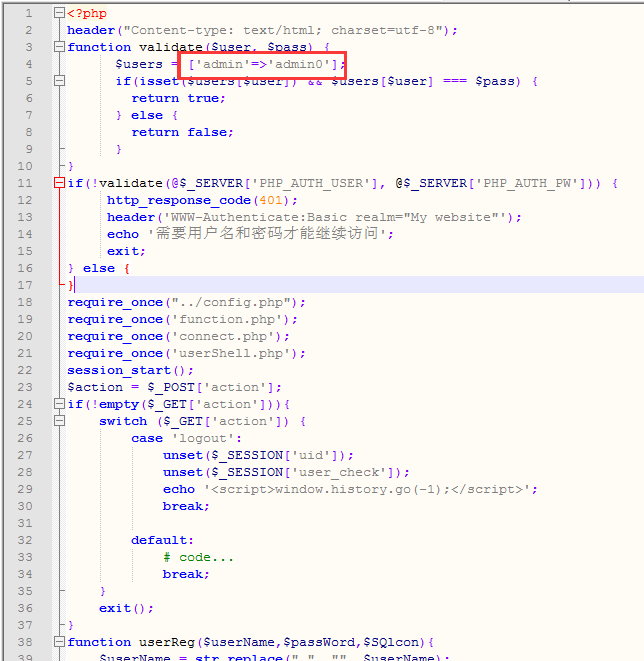Click the exit; statement on line 15
The width and height of the screenshot is (644, 661).
tap(126, 251)
